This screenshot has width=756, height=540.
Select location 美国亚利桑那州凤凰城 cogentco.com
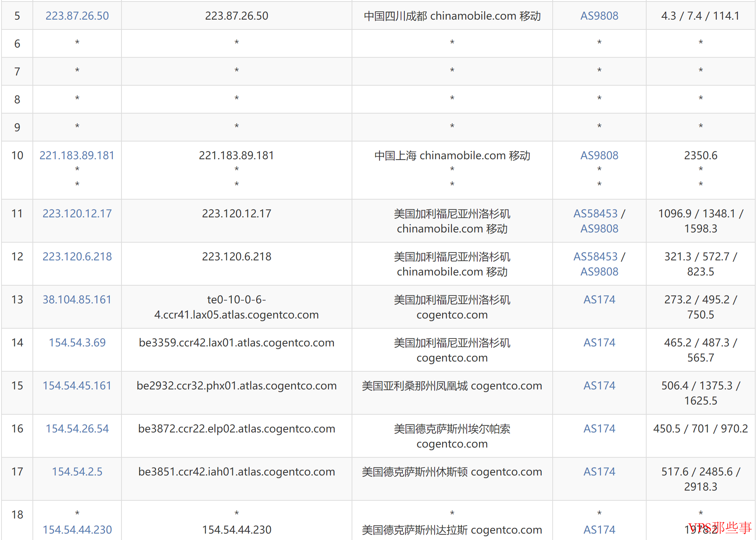[452, 386]
